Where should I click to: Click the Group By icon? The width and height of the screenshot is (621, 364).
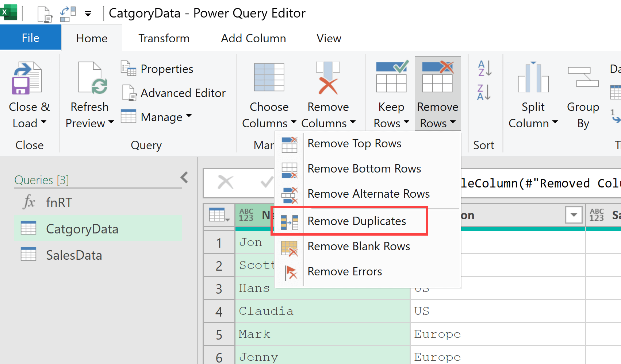[x=583, y=77]
